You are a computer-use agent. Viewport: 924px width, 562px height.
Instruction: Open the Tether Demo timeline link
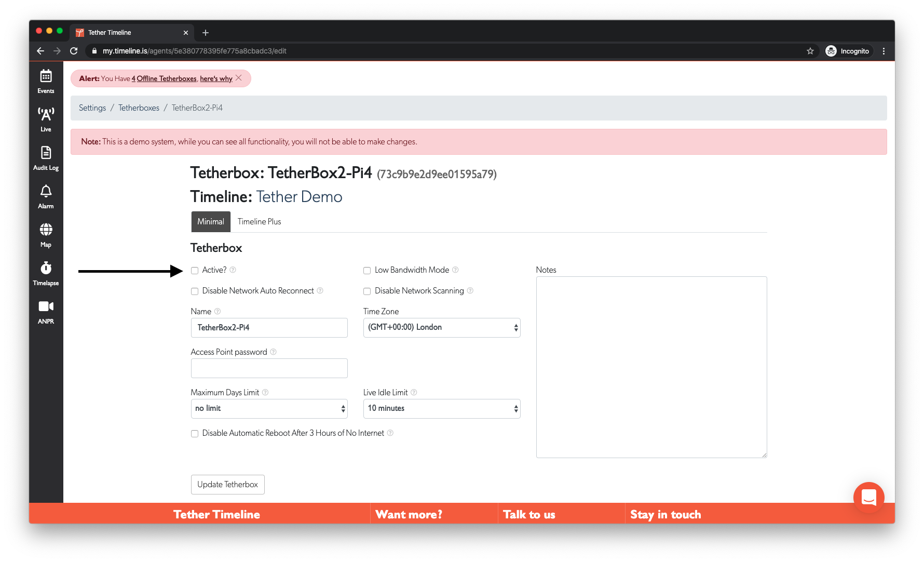coord(299,197)
